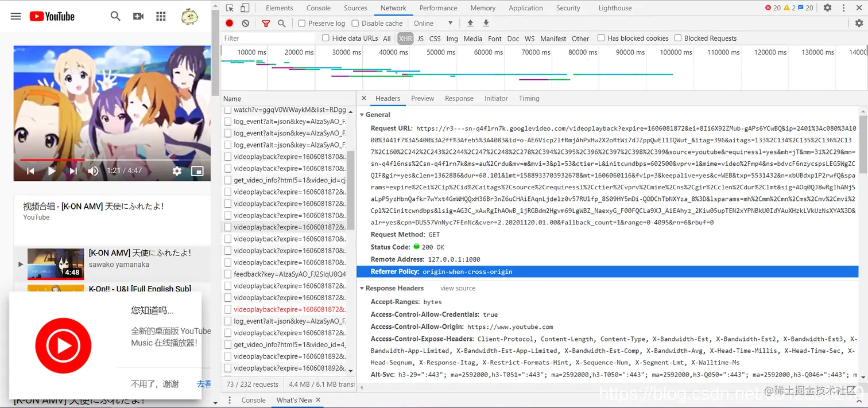
Task: Import HAR file upload arrow
Action: point(470,23)
